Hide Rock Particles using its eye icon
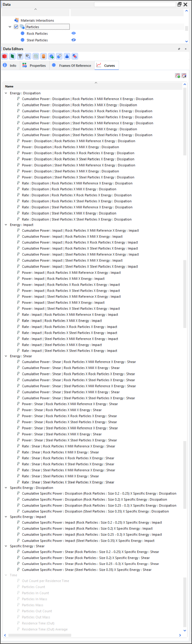 point(74,33)
